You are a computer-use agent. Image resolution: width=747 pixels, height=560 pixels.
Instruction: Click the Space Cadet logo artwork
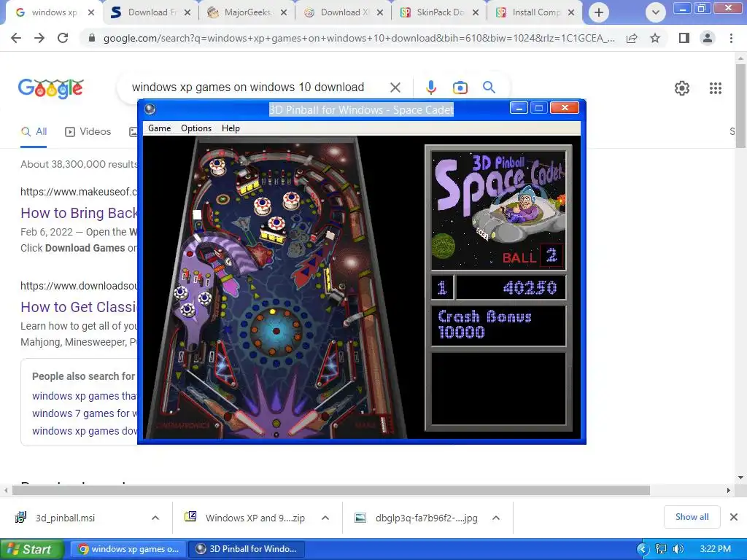point(498,209)
